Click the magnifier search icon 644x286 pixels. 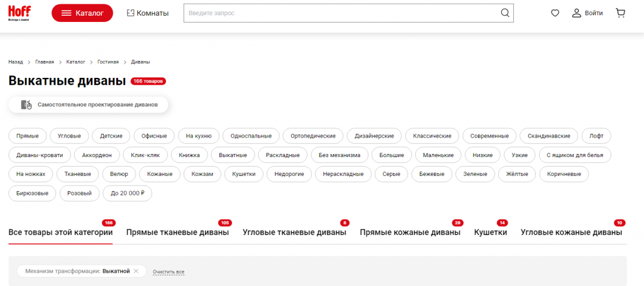505,13
